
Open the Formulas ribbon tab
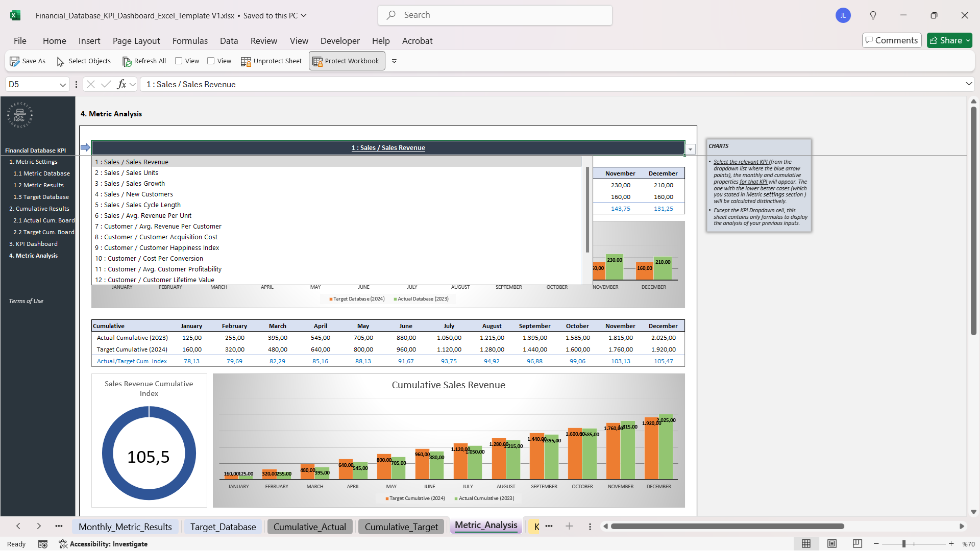click(x=190, y=41)
